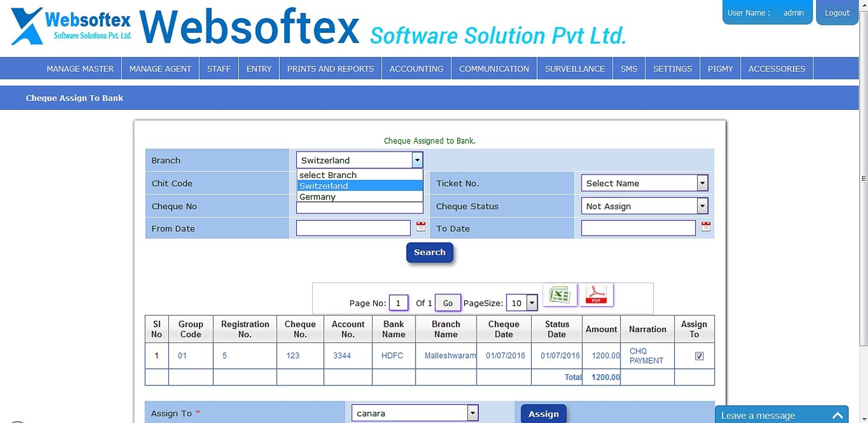868x423 pixels.
Task: Click the To Date input field
Action: click(639, 228)
